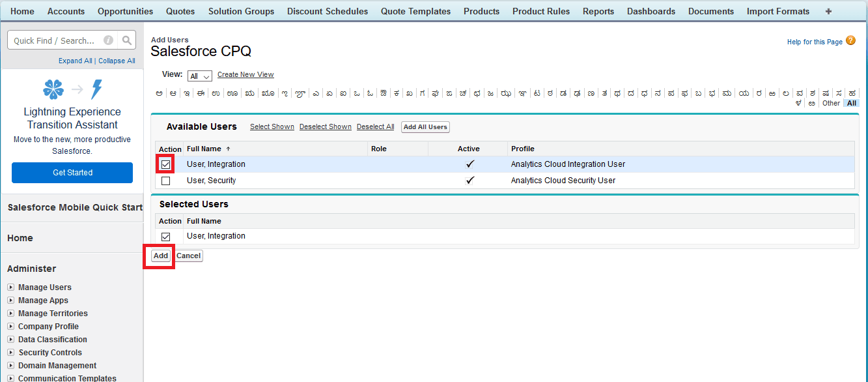Uncheck the User, Integration available checkbox
The height and width of the screenshot is (382, 868).
165,164
